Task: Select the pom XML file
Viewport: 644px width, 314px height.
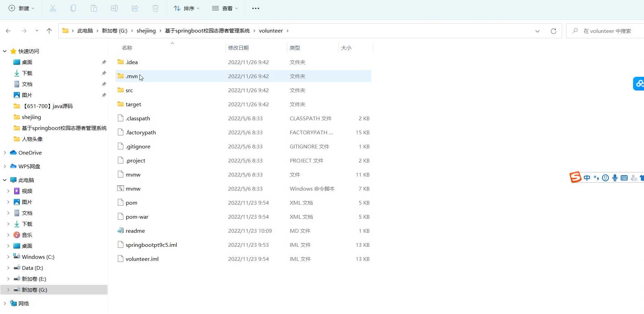Action: (x=132, y=203)
